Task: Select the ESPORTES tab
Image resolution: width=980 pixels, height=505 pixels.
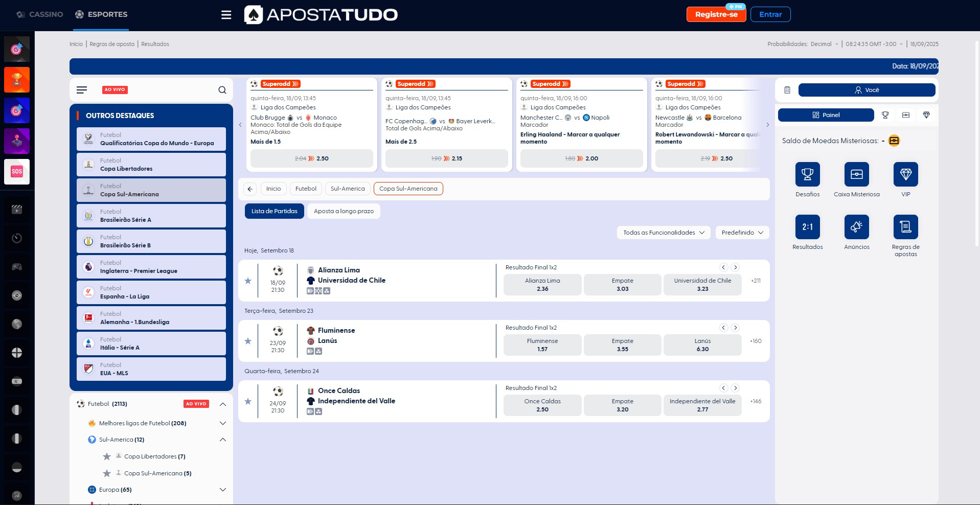Action: point(101,14)
